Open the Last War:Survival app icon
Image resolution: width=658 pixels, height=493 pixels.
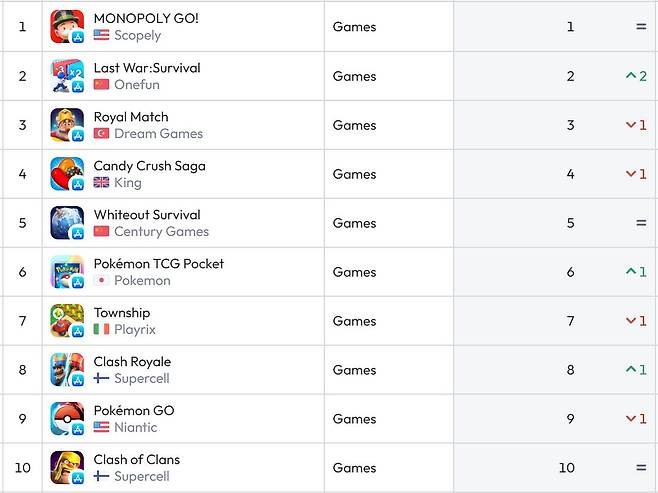click(67, 76)
